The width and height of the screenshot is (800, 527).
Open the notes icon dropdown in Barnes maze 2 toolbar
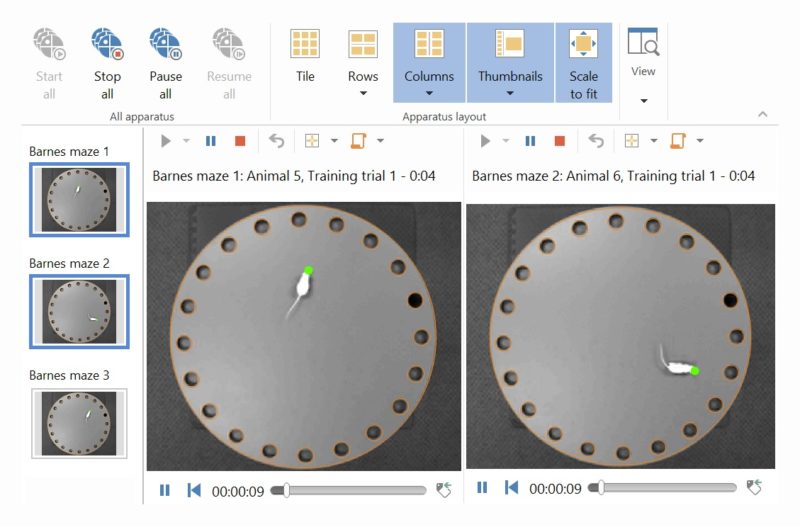pos(700,141)
